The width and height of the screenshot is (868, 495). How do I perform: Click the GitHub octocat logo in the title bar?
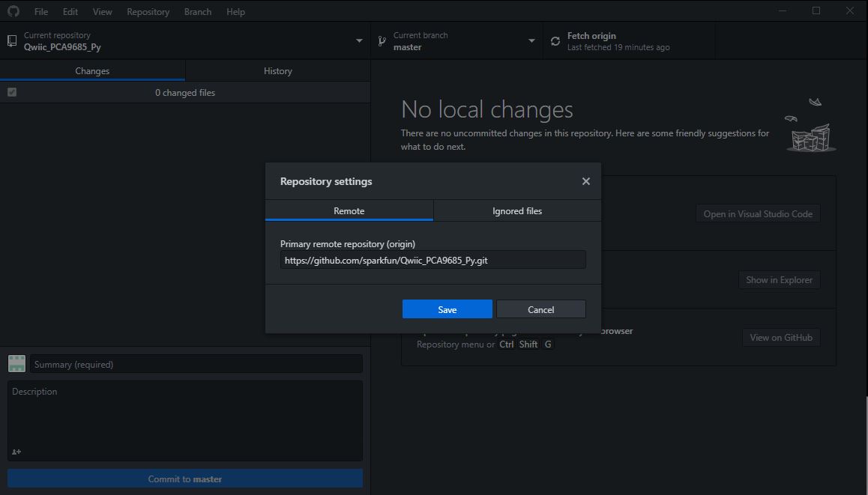[x=13, y=11]
